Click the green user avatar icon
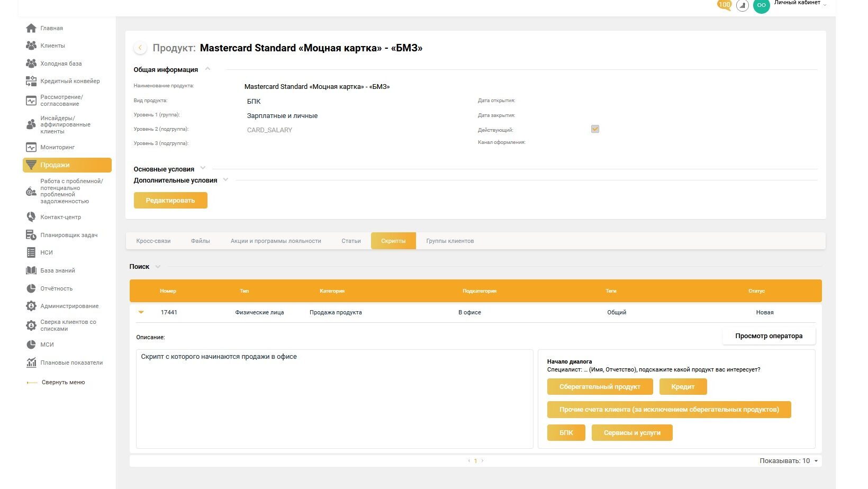The height and width of the screenshot is (489, 868). (761, 5)
